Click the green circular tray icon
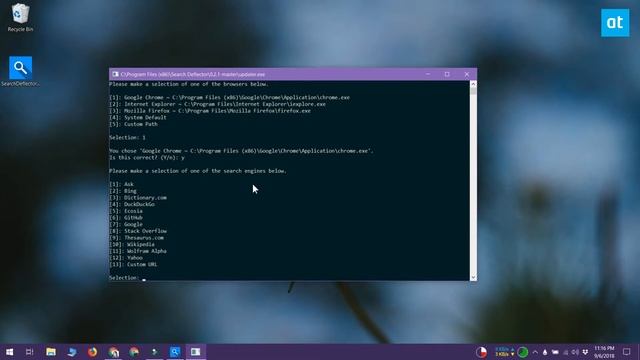The image size is (640, 360). tap(523, 352)
